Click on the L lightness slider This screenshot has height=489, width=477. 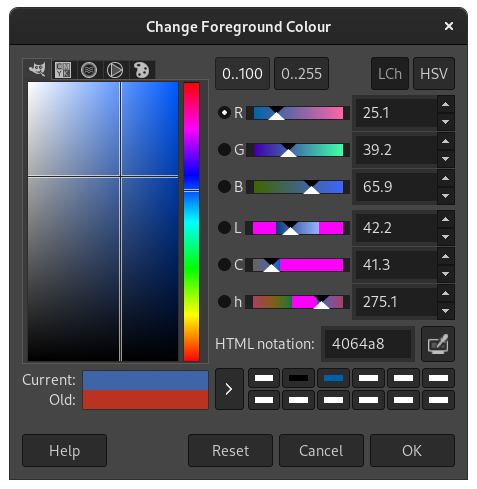(x=298, y=228)
